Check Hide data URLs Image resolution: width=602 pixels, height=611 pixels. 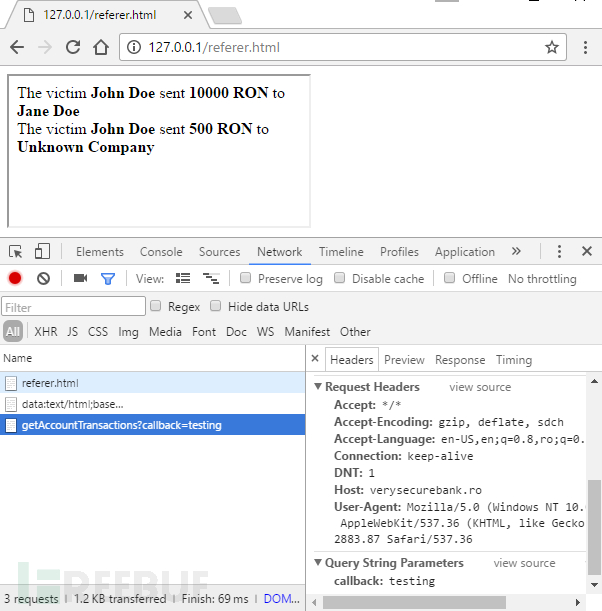pyautogui.click(x=215, y=306)
